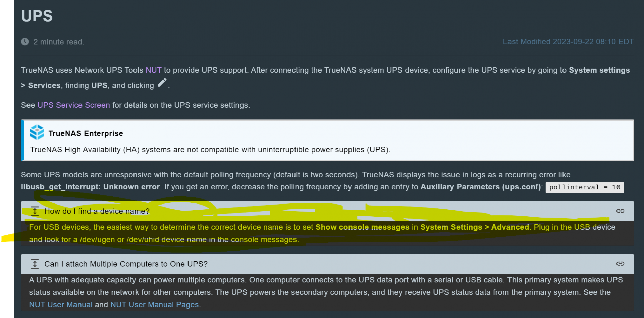Open the NUT User Manual link

(x=61, y=305)
